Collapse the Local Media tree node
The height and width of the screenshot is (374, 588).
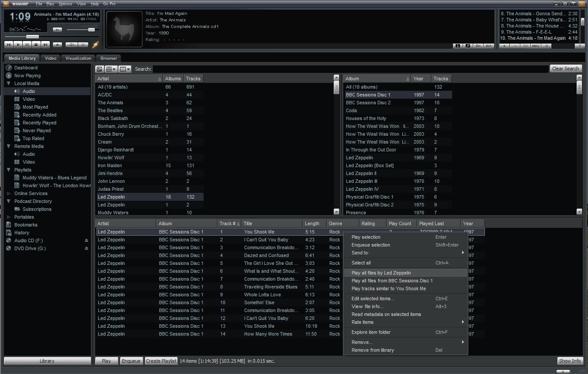9,83
